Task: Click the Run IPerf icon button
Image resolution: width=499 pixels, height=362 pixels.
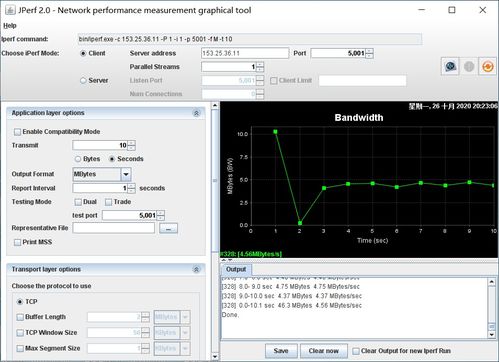Action: pos(451,67)
